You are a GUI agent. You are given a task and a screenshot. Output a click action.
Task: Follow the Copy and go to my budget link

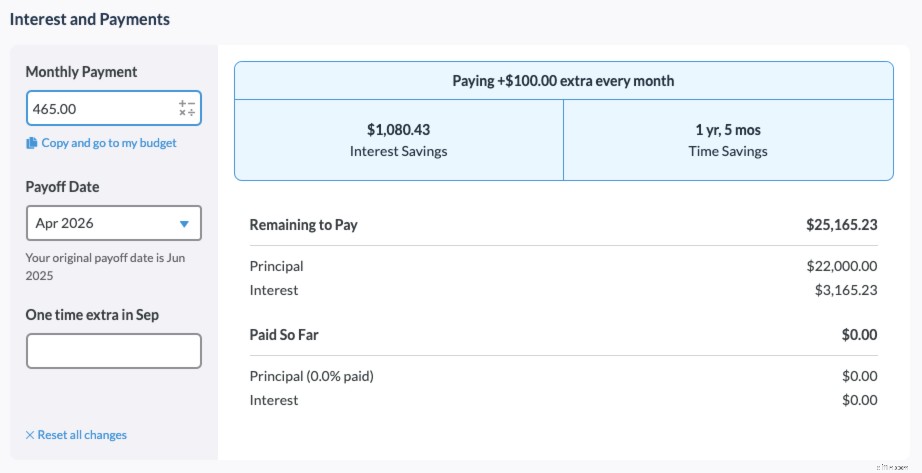click(x=109, y=143)
